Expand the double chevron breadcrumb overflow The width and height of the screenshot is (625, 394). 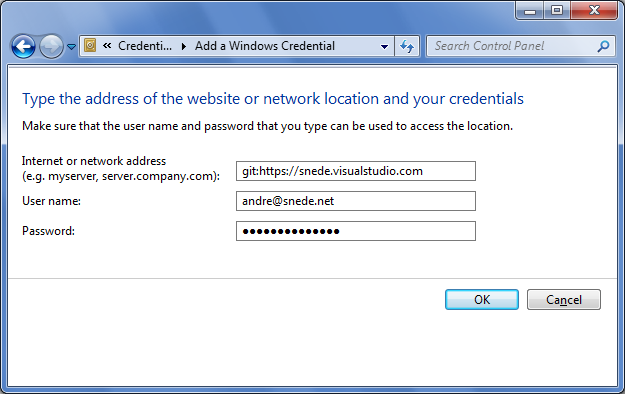point(107,46)
